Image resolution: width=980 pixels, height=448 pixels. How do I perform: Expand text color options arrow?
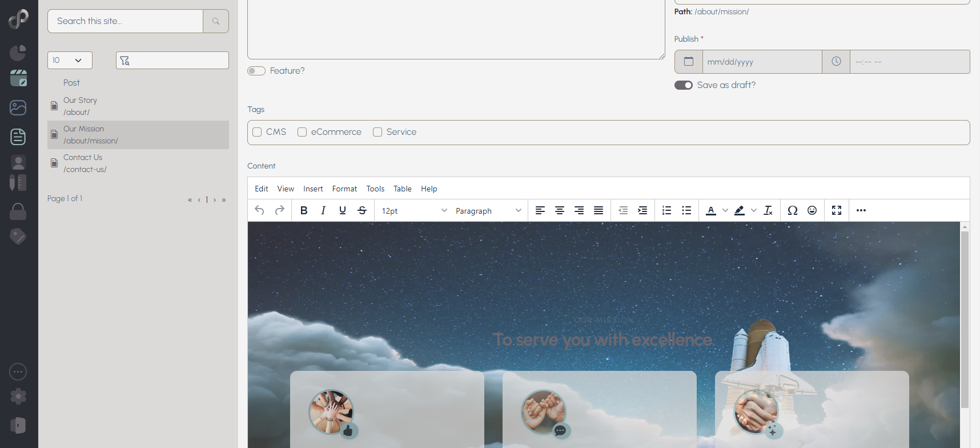(x=725, y=210)
